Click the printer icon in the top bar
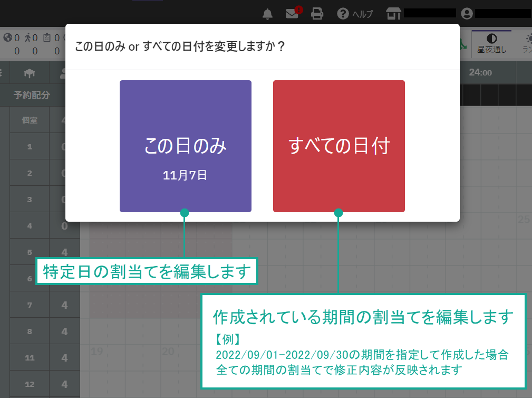The width and height of the screenshot is (532, 398). pyautogui.click(x=316, y=14)
